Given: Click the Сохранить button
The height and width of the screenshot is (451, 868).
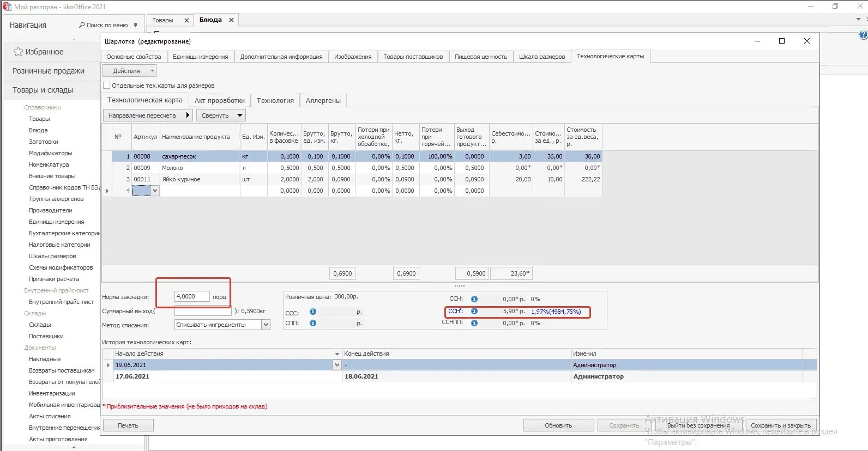Looking at the screenshot, I should coord(624,425).
